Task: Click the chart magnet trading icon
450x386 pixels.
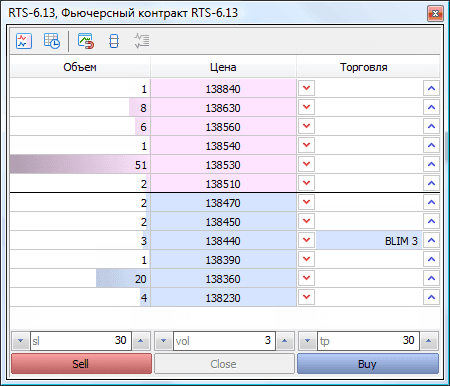Action: (x=86, y=41)
